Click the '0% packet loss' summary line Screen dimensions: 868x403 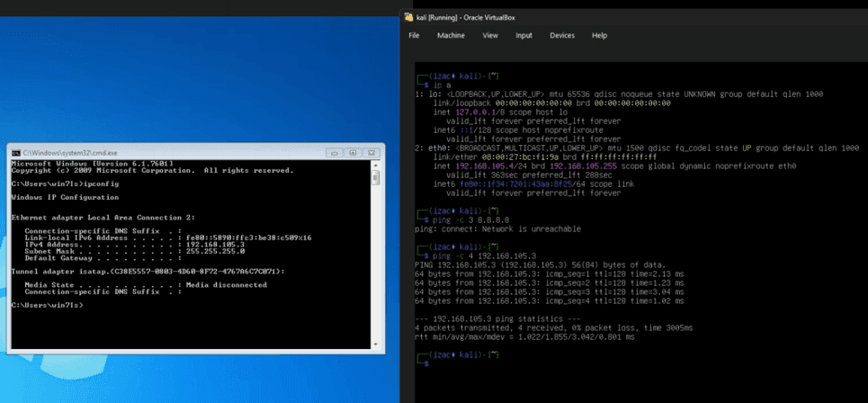point(553,327)
